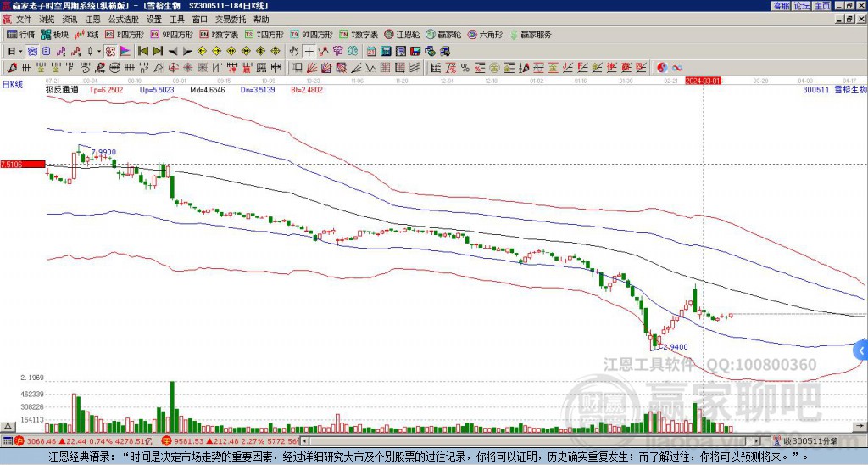Click the 客服 customer service button

coord(782,6)
